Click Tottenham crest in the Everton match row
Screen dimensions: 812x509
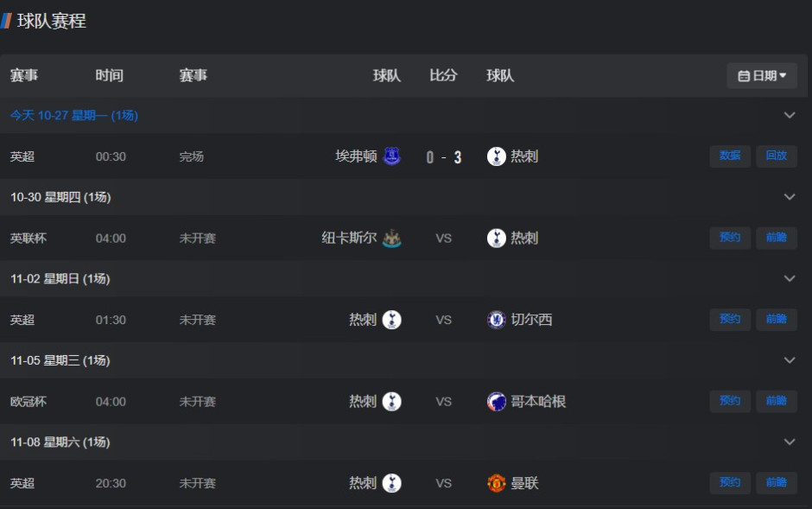tap(496, 156)
